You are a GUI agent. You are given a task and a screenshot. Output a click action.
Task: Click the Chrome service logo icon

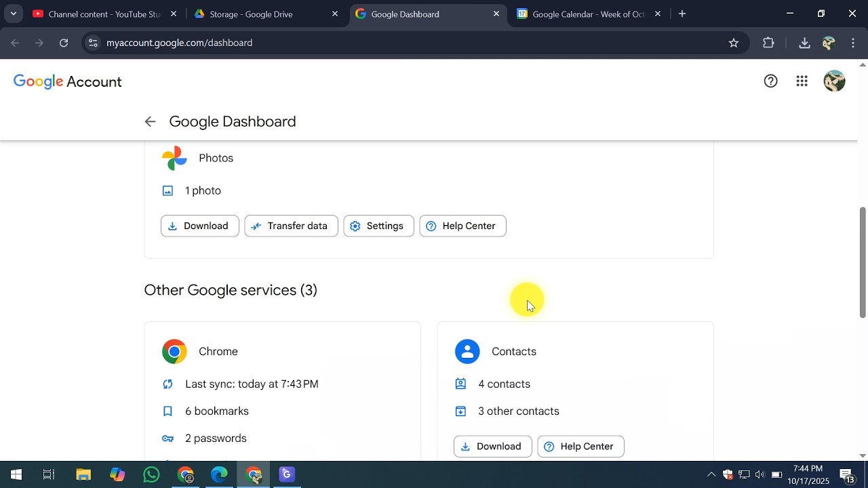pyautogui.click(x=174, y=352)
